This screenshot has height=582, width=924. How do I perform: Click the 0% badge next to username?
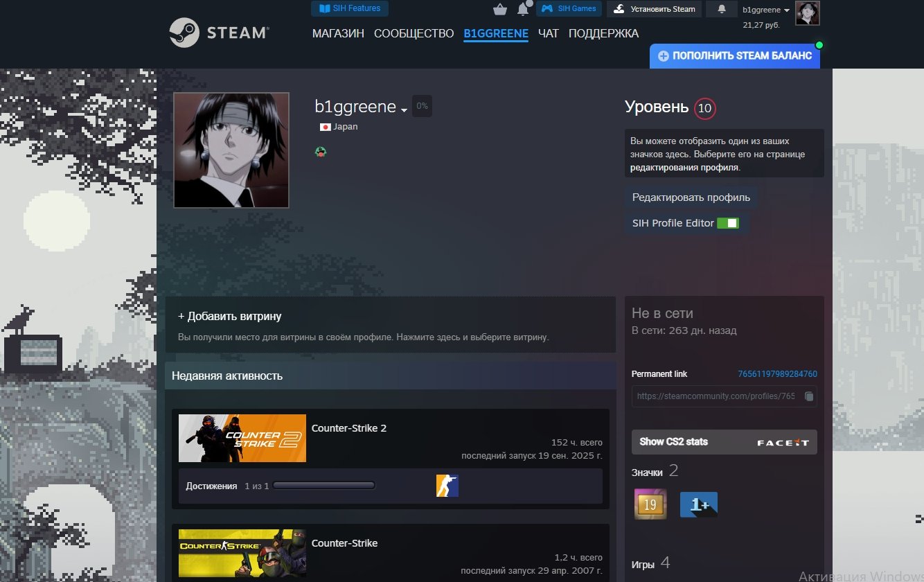tap(422, 106)
